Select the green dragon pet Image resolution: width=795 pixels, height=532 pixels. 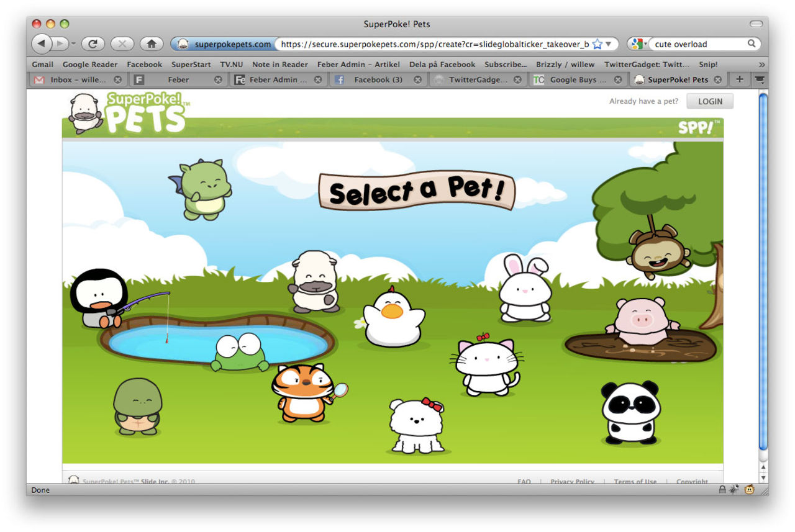[203, 189]
